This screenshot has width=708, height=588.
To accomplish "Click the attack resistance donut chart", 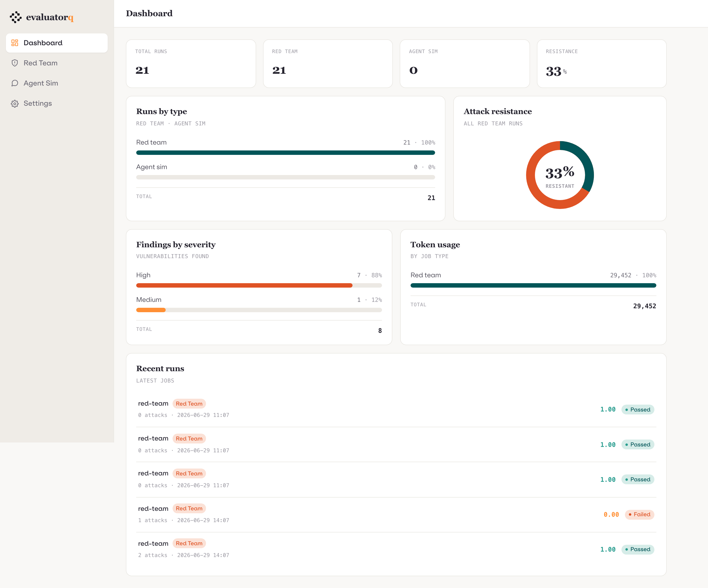I will coord(560,175).
